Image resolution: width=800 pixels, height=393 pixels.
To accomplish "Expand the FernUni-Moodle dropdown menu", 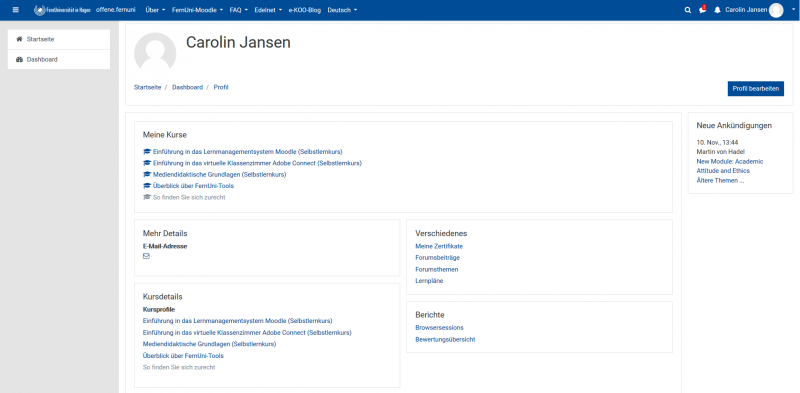I will (197, 10).
